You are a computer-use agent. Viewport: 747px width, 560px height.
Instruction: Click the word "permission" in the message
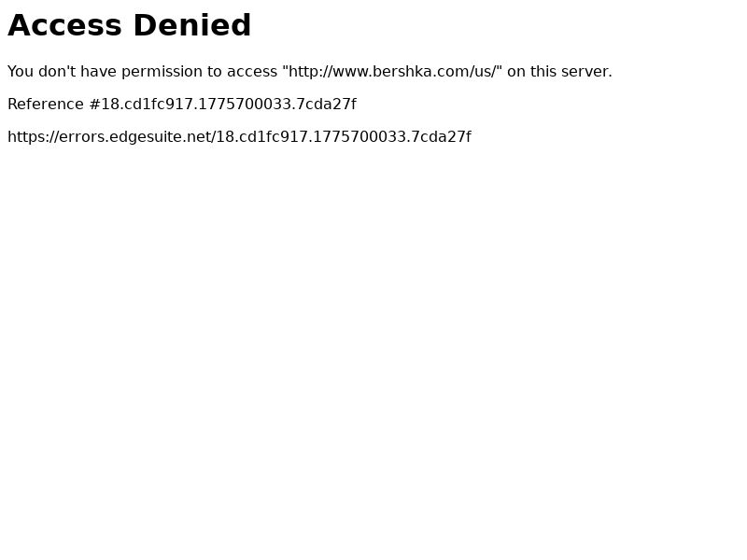tap(162, 72)
